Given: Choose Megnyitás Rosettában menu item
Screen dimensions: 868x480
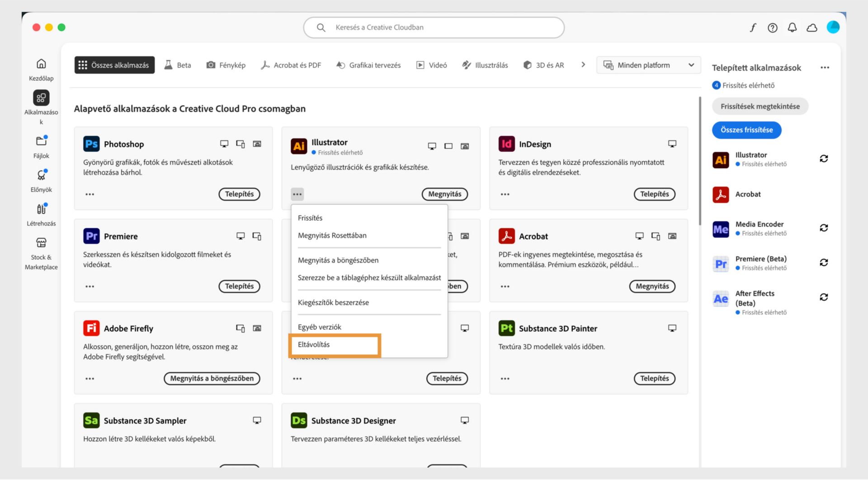Looking at the screenshot, I should [x=369, y=235].
